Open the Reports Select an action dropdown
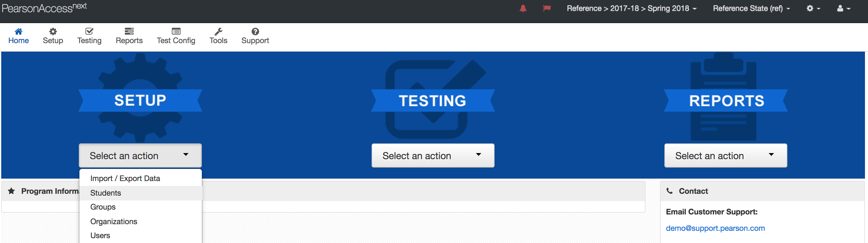The height and width of the screenshot is (243, 868). [726, 156]
